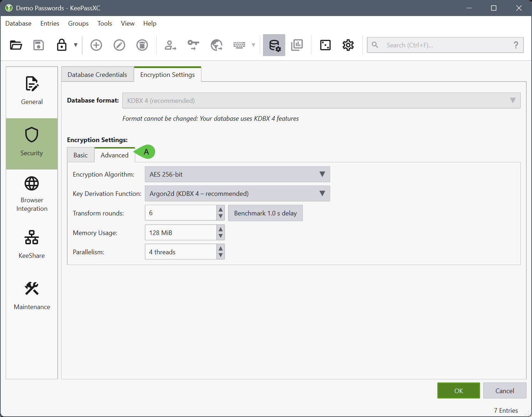Click the Copy Password key icon
This screenshot has width=532, height=417.
pos(193,45)
